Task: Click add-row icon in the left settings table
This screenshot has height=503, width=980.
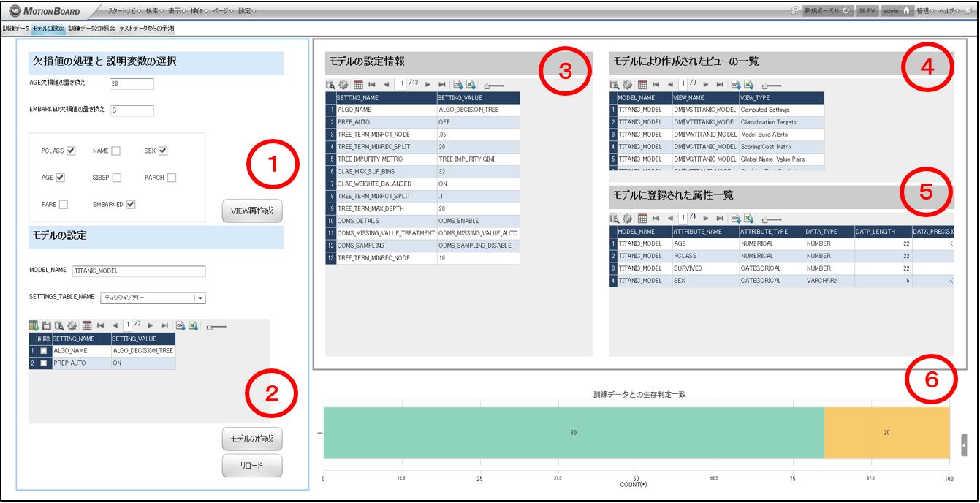Action: [x=34, y=325]
